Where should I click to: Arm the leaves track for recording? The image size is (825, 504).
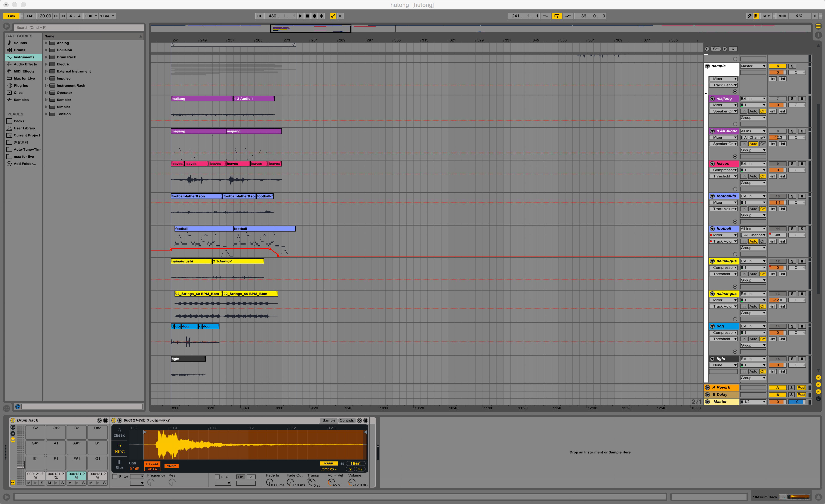[x=802, y=164]
